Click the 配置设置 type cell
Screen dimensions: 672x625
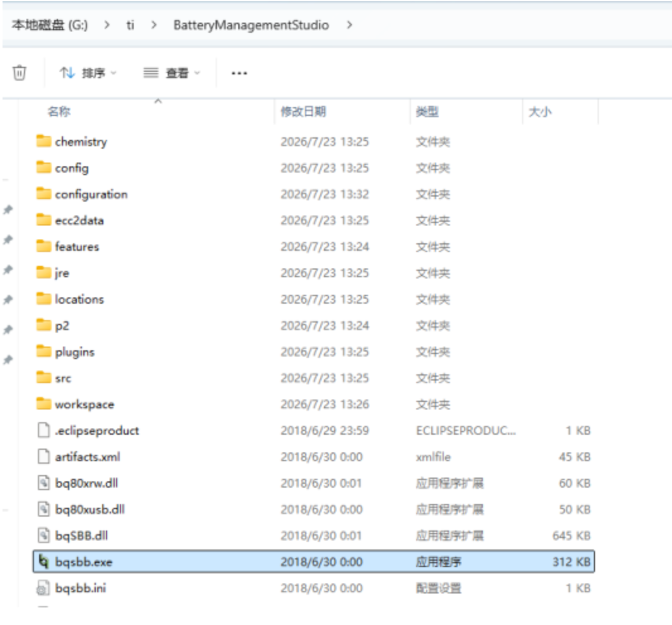click(438, 588)
